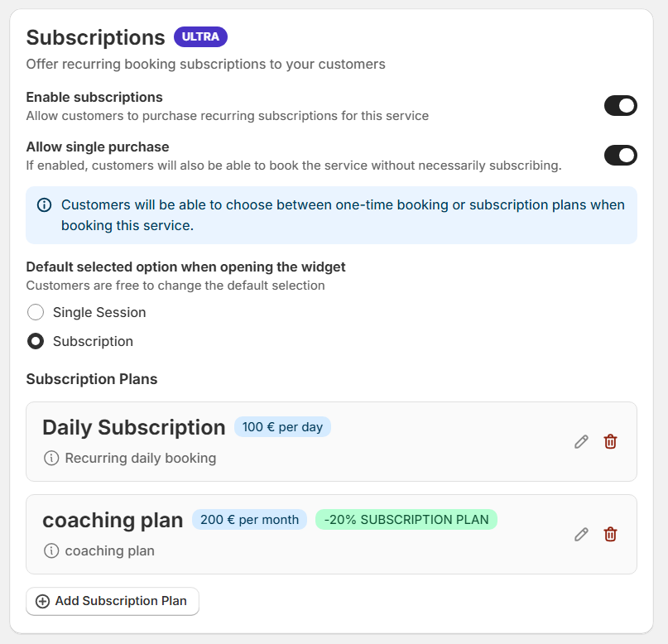Click the ULTRA badge

click(x=200, y=37)
